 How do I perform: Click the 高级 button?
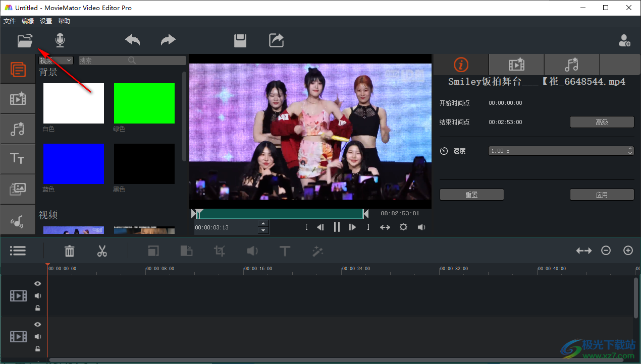[x=602, y=122]
